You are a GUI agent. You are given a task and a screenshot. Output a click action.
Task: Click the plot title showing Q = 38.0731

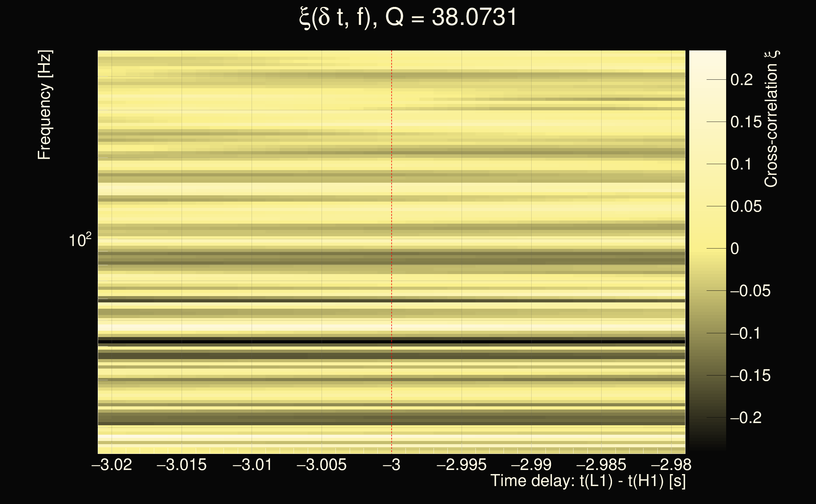click(408, 17)
